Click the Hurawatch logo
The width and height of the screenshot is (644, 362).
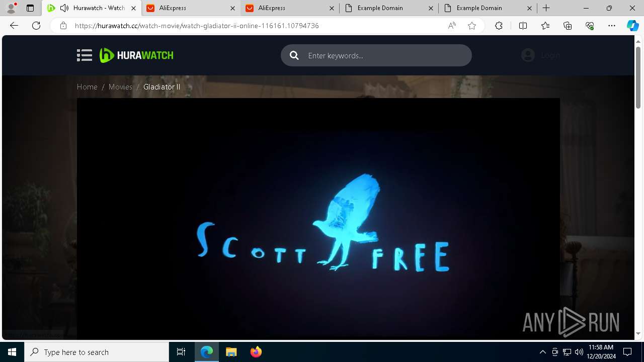point(136,55)
